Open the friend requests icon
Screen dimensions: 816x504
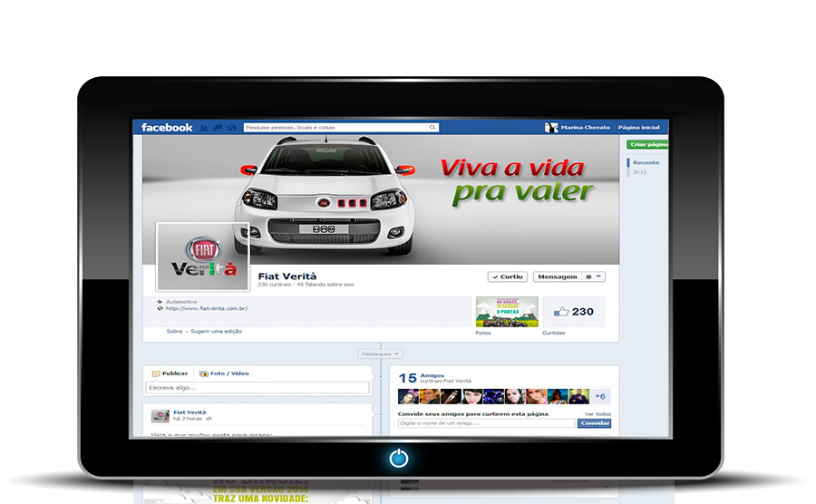204,128
